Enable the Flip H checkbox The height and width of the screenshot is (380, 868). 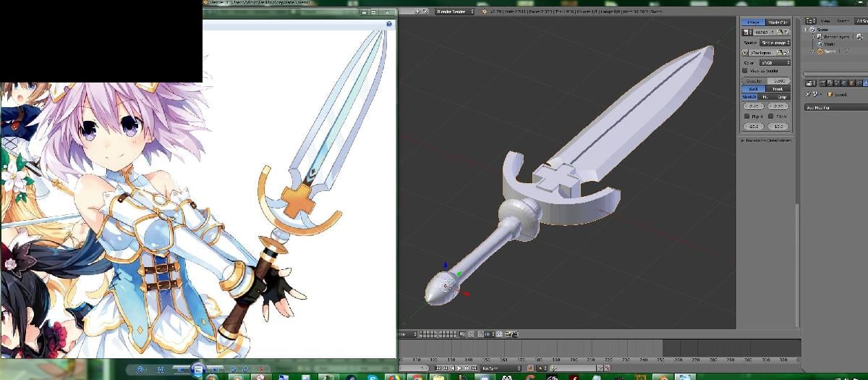tap(747, 117)
